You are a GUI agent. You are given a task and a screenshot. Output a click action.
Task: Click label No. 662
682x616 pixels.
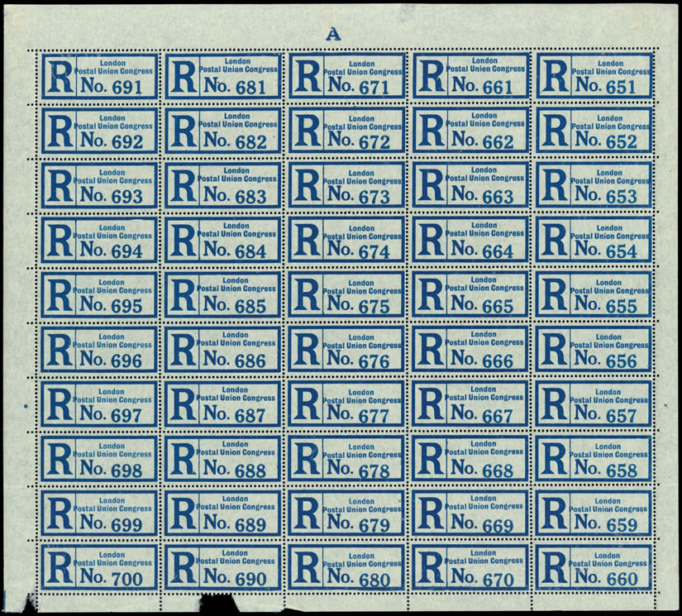470,131
